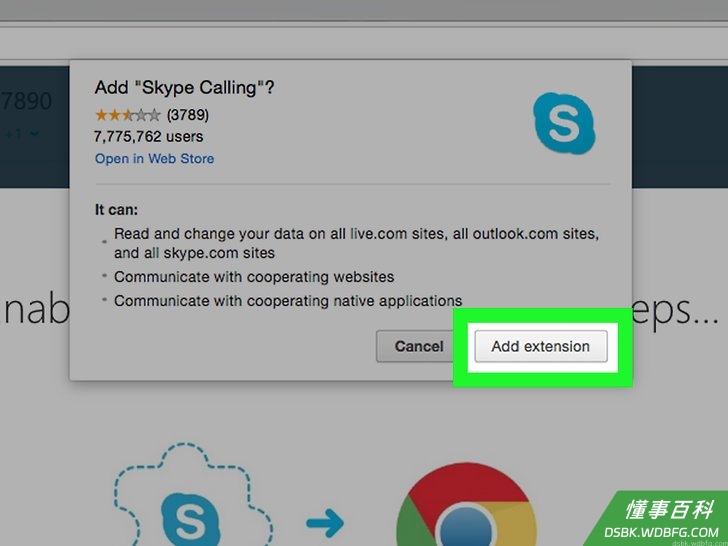728x546 pixels.
Task: Click the Skype logo in the dialog
Action: 564,123
